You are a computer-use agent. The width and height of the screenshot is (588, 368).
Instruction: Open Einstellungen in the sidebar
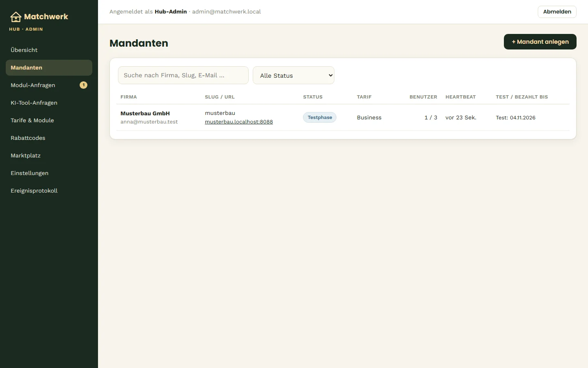[49, 173]
